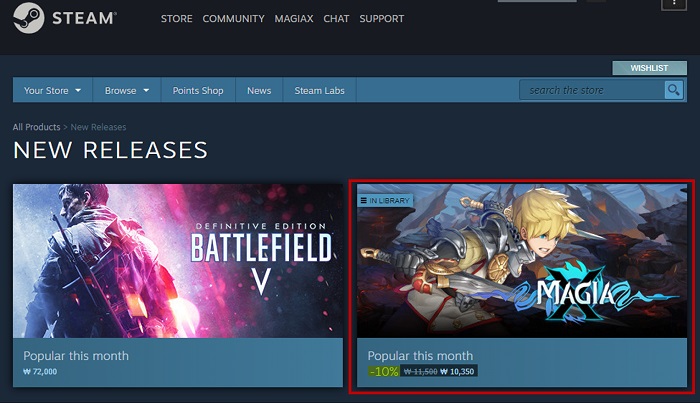The height and width of the screenshot is (403, 700).
Task: Expand the Browse dropdown arrow
Action: click(x=146, y=90)
